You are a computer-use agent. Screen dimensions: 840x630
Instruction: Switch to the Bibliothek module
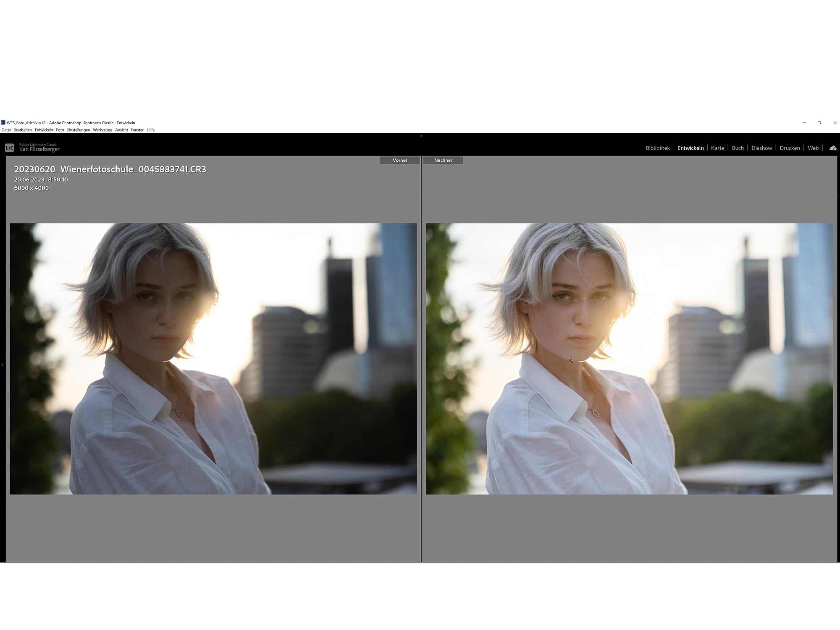[x=657, y=148]
